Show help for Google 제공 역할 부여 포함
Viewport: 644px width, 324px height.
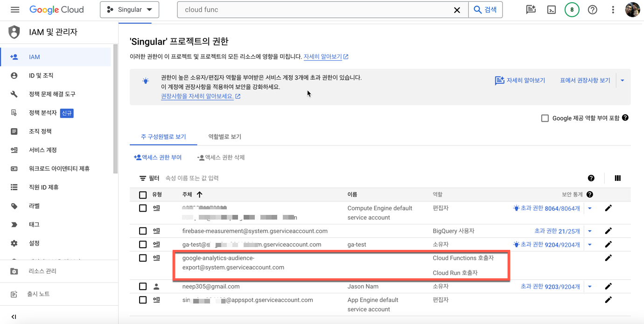point(625,118)
